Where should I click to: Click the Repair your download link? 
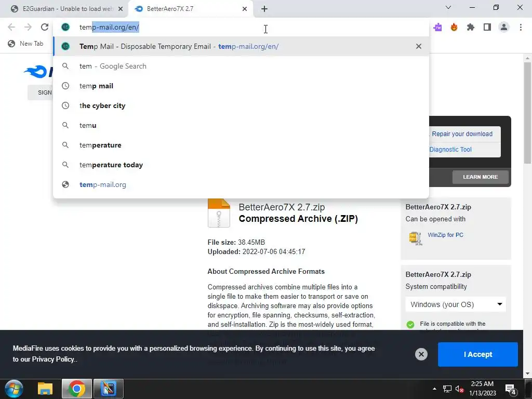(462, 134)
